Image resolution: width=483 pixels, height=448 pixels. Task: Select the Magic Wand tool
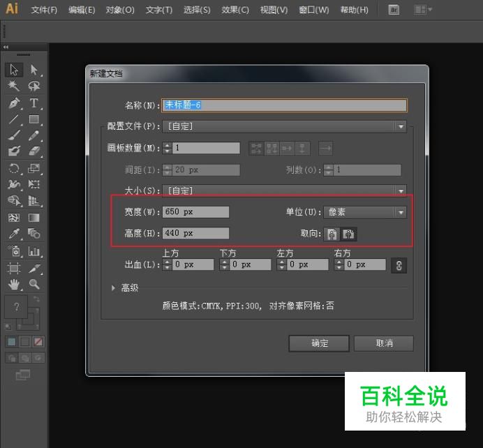click(14, 86)
